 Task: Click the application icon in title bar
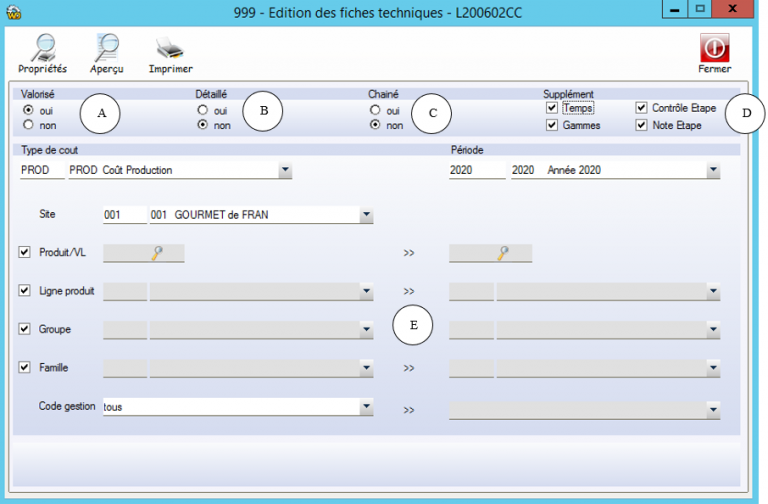click(x=12, y=10)
